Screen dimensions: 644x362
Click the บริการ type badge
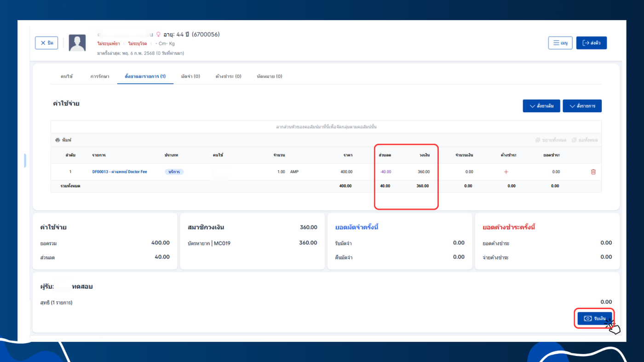pyautogui.click(x=174, y=172)
